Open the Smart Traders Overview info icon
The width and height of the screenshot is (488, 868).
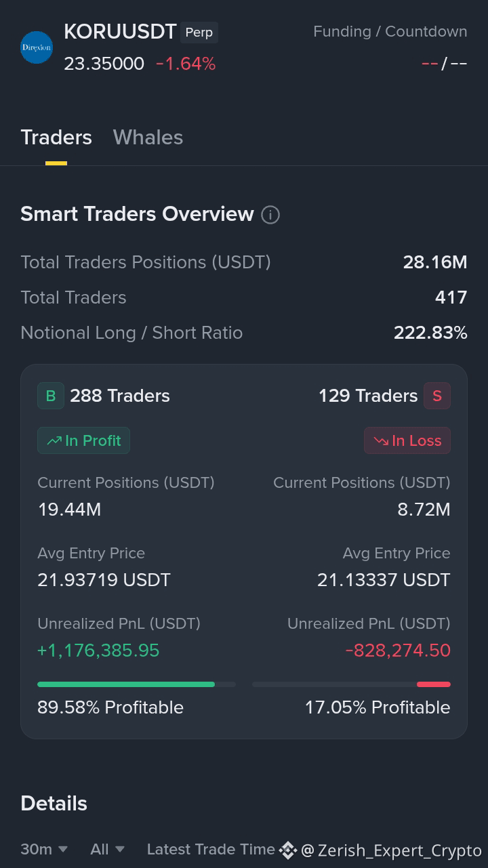click(x=270, y=215)
